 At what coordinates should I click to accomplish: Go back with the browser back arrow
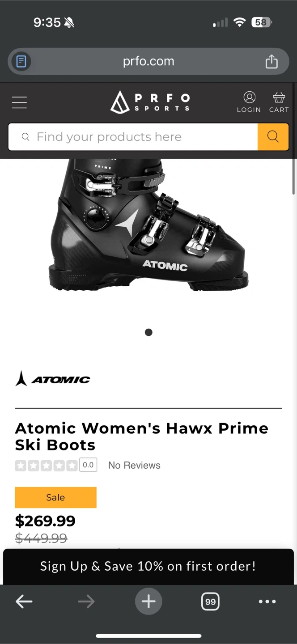[x=24, y=602]
